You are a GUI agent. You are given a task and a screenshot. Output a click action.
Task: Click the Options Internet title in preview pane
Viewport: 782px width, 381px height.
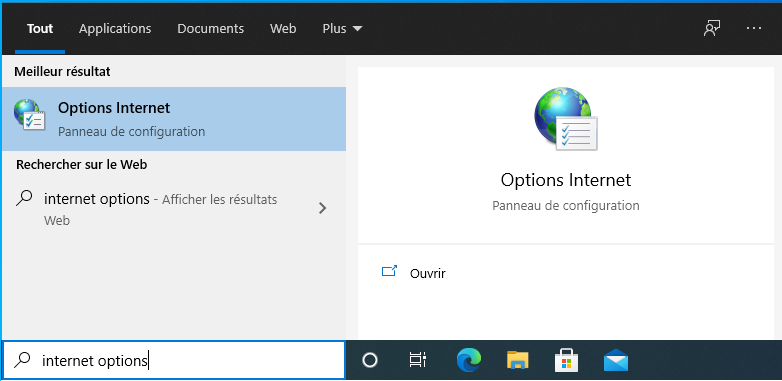tap(566, 180)
